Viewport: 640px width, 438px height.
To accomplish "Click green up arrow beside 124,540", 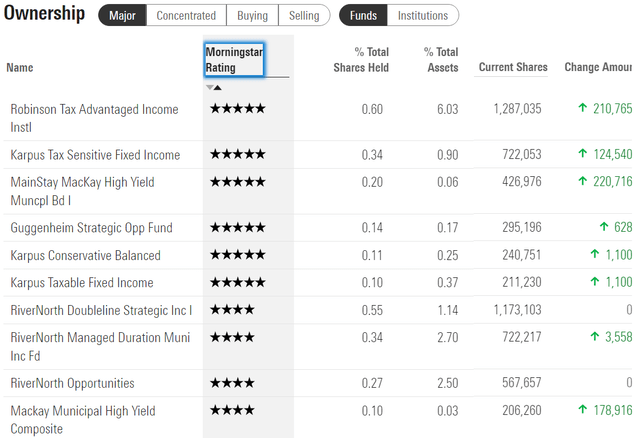I will click(x=583, y=153).
